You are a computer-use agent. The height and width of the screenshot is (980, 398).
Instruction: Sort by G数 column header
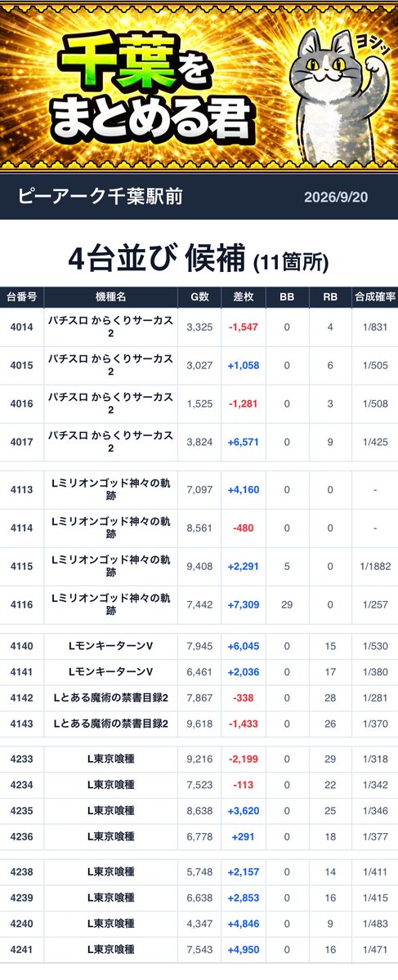pos(199,297)
